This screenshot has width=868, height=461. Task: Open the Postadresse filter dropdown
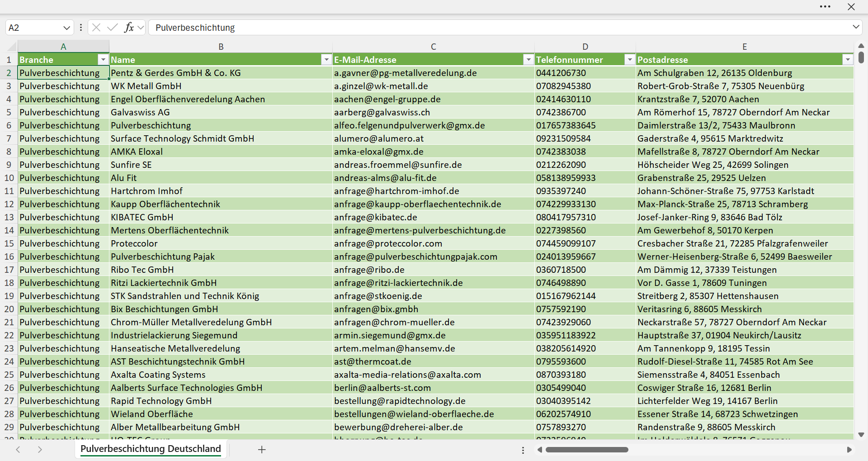pyautogui.click(x=848, y=60)
